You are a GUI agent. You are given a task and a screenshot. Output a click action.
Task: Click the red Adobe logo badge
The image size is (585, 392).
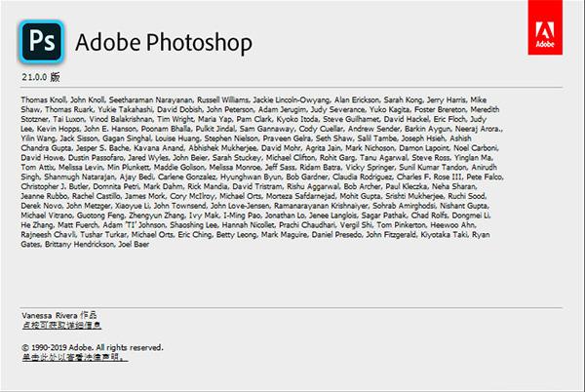pos(545,27)
